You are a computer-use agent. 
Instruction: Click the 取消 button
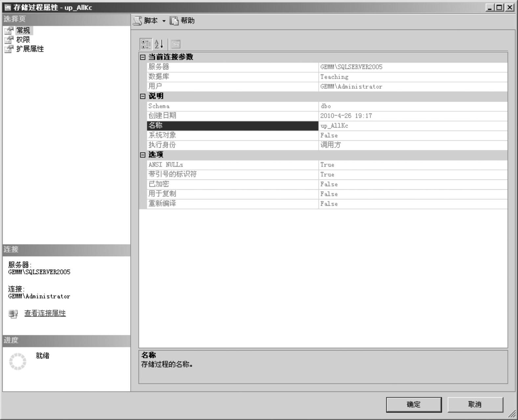(x=475, y=405)
